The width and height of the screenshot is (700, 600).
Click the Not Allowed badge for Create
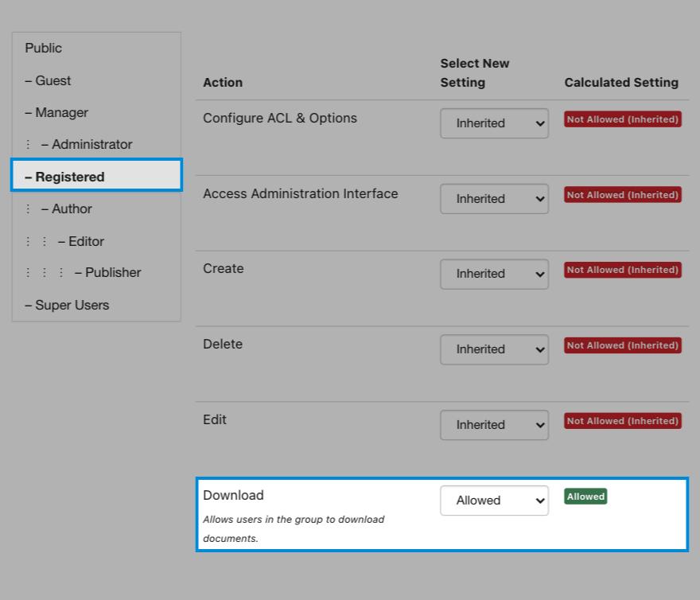[622, 270]
